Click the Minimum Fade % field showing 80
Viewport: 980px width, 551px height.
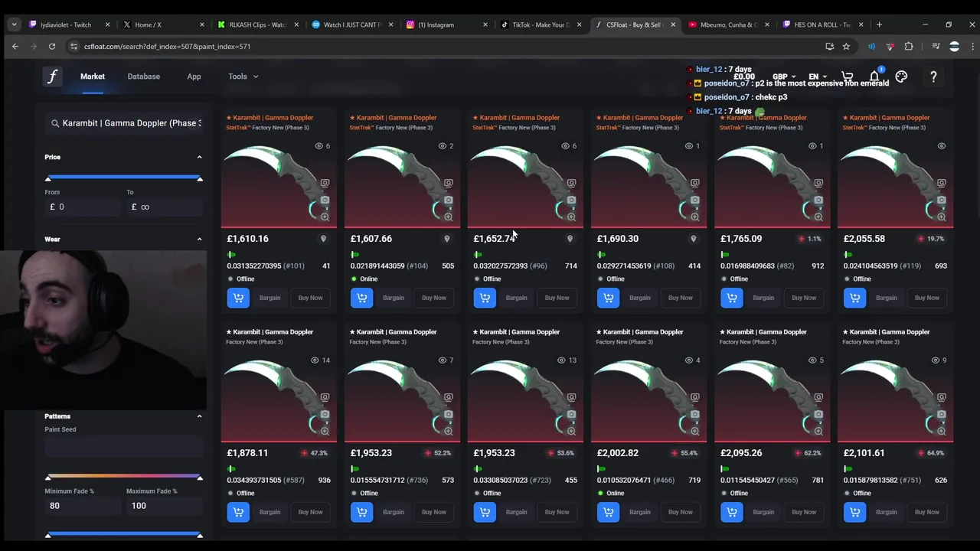click(x=83, y=506)
